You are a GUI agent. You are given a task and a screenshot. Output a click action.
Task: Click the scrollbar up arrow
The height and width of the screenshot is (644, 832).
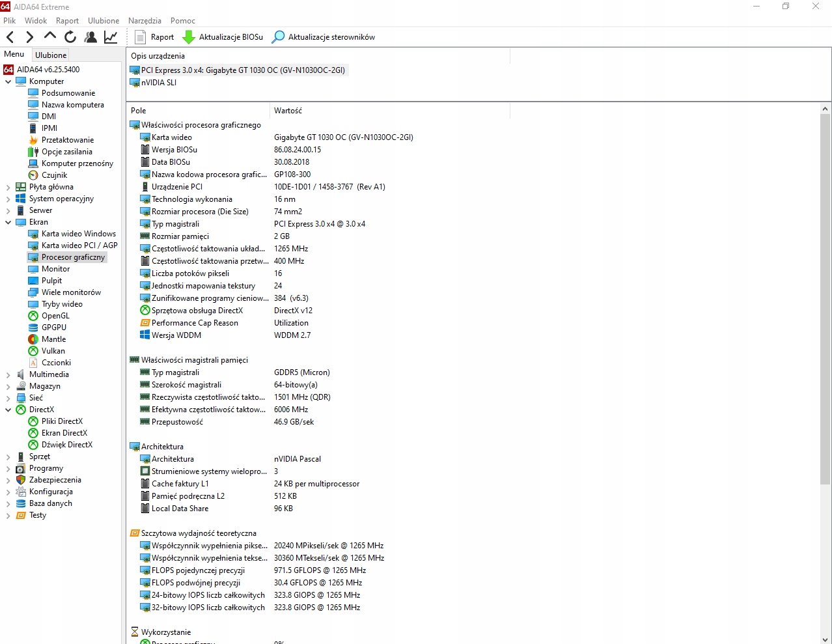825,109
